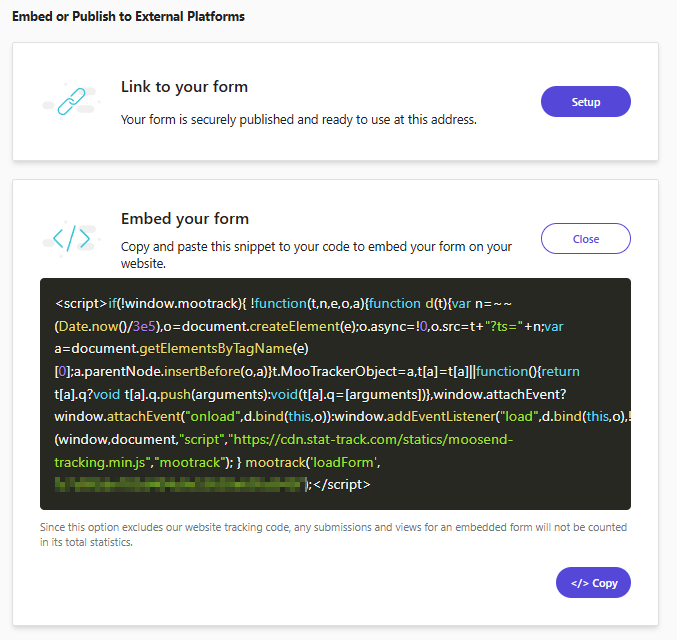Viewport: 677px width, 640px height.
Task: Copy the embed code snippet
Action: (x=593, y=583)
